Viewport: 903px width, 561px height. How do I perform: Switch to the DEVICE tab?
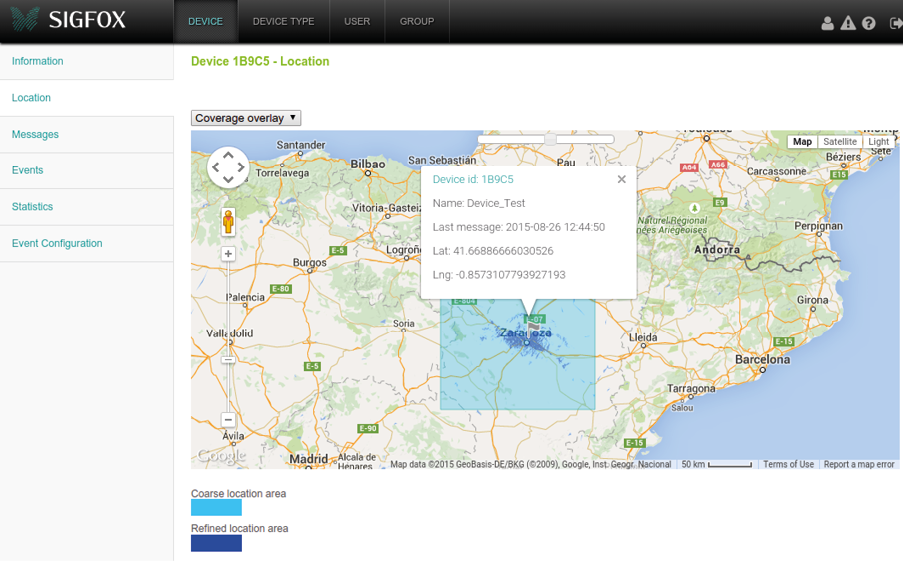coord(206,21)
